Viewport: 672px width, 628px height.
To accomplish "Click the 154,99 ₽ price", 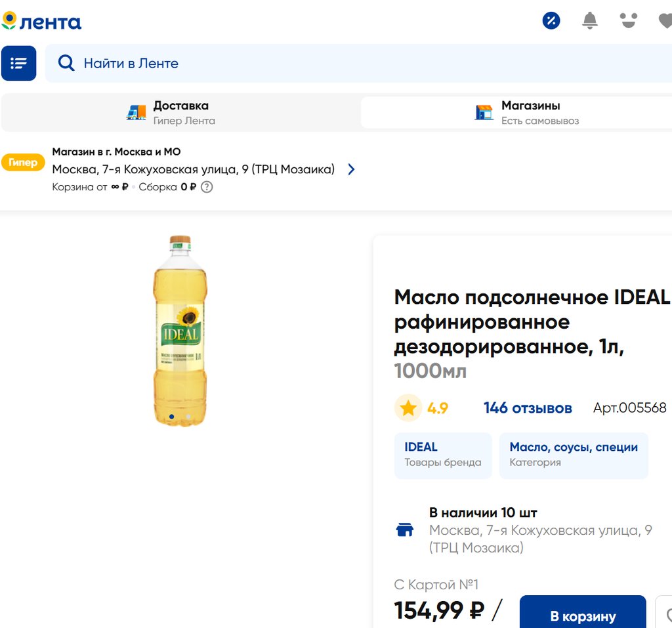I will click(x=439, y=610).
